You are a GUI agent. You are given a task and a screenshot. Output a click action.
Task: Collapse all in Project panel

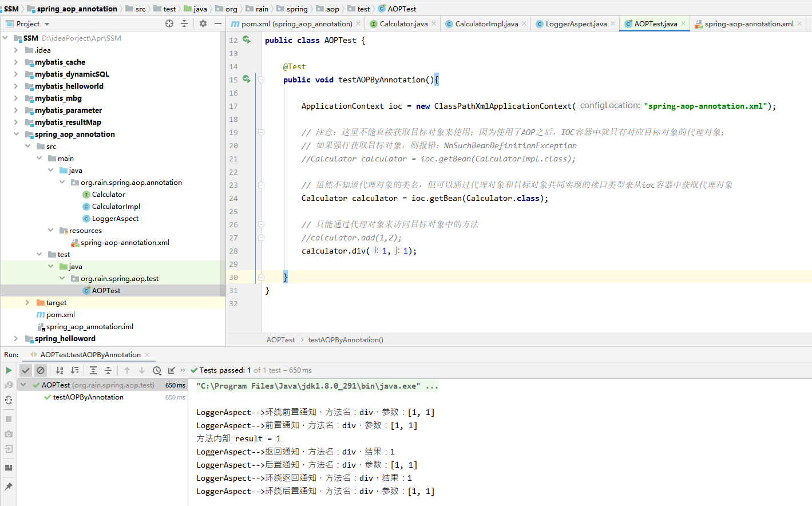pos(184,23)
